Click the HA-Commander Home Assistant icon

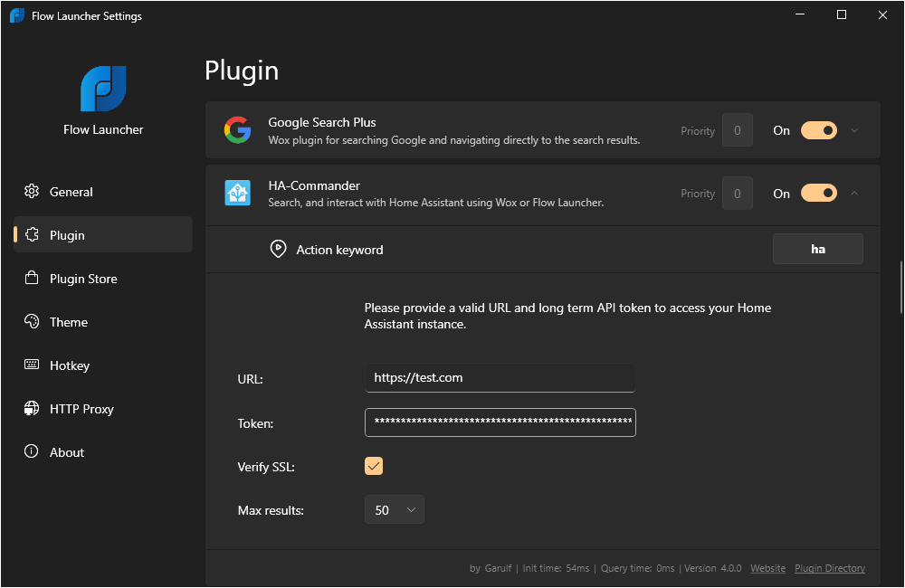[237, 193]
